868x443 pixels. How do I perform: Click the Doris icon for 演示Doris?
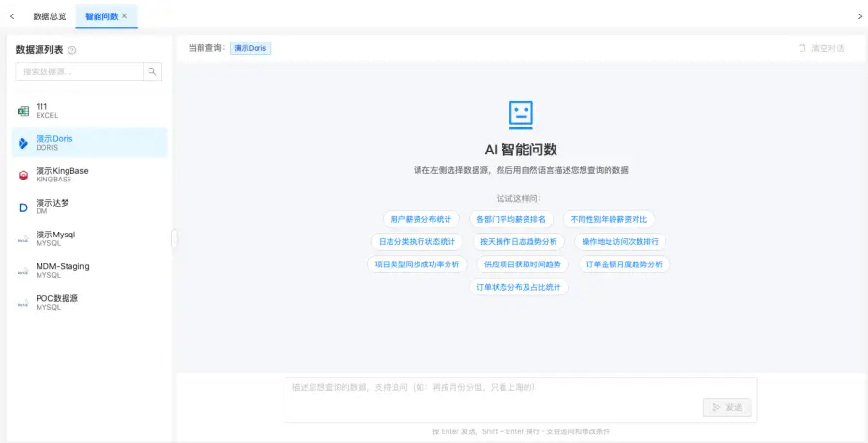point(23,143)
